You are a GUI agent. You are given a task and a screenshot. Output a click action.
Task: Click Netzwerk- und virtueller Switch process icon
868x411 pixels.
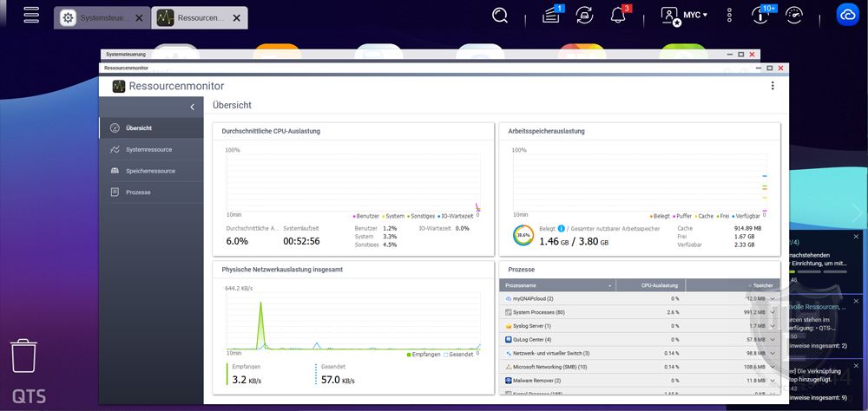[x=508, y=353]
